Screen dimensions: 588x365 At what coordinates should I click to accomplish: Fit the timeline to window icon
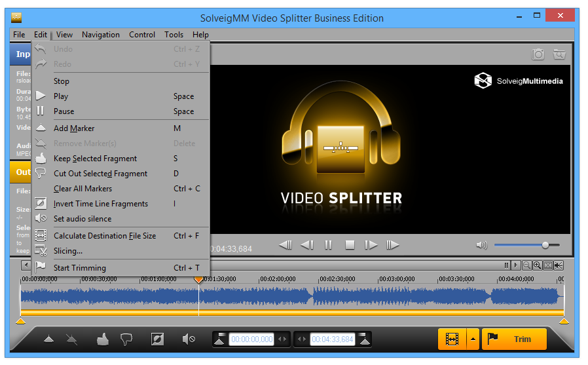548,265
